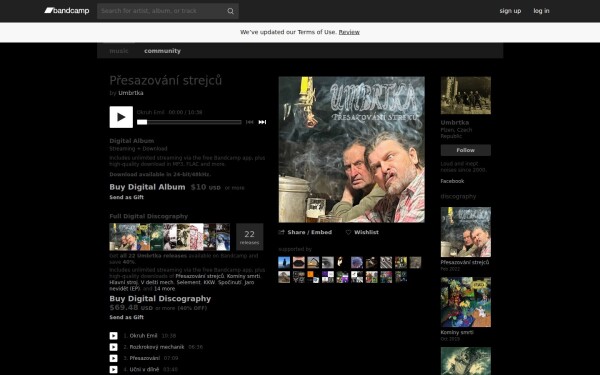
Task: Open artist link Umbrtka below album title
Action: click(x=131, y=93)
